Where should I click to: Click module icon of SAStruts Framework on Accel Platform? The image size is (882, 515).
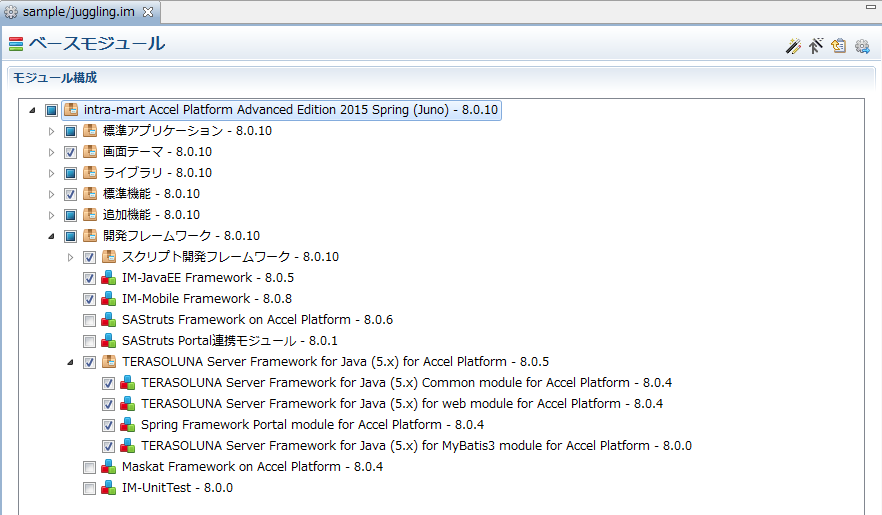tap(109, 320)
